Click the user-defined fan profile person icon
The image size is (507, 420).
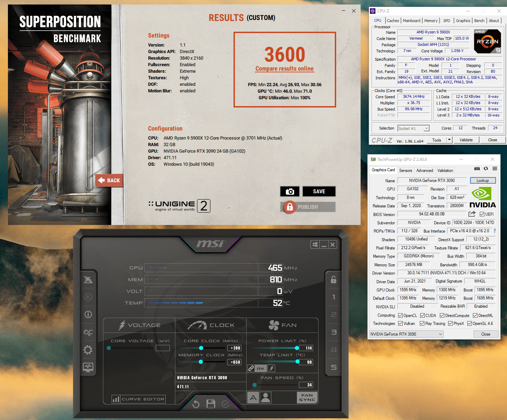(x=266, y=398)
